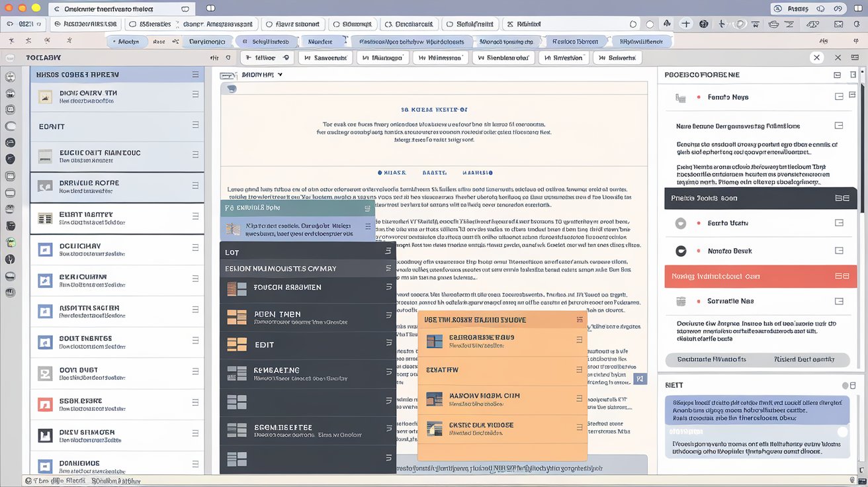The width and height of the screenshot is (868, 487).
Task: Click the RJsierd Beet oamitky pill button
Action: pyautogui.click(x=804, y=359)
